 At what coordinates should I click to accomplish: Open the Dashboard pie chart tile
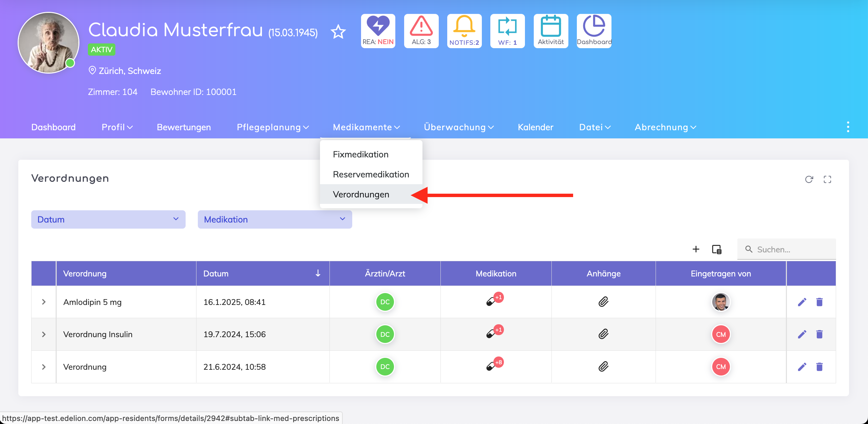pyautogui.click(x=594, y=31)
